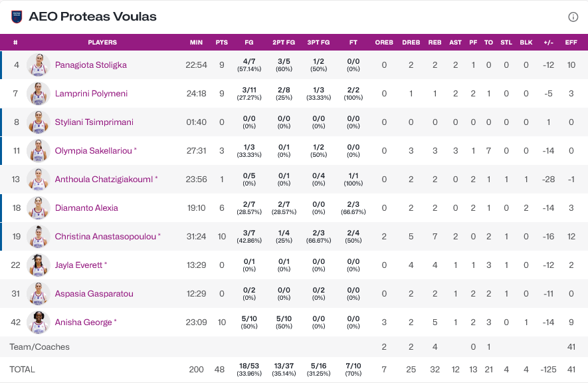Image resolution: width=588 pixels, height=383 pixels.
Task: Open Christina Anastasopoulou's player profile link
Action: pos(105,237)
